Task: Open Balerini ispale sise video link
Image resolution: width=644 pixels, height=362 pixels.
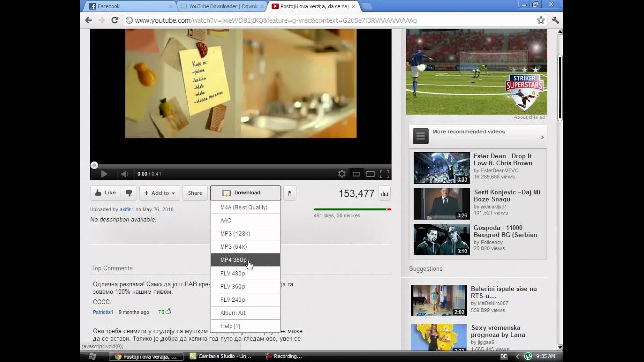Action: pyautogui.click(x=504, y=292)
